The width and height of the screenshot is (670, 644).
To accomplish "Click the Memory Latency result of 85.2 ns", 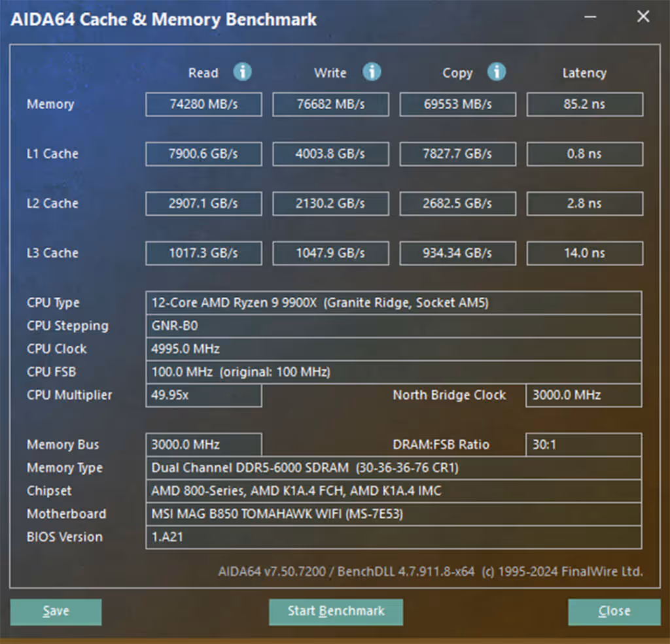I will click(x=584, y=104).
